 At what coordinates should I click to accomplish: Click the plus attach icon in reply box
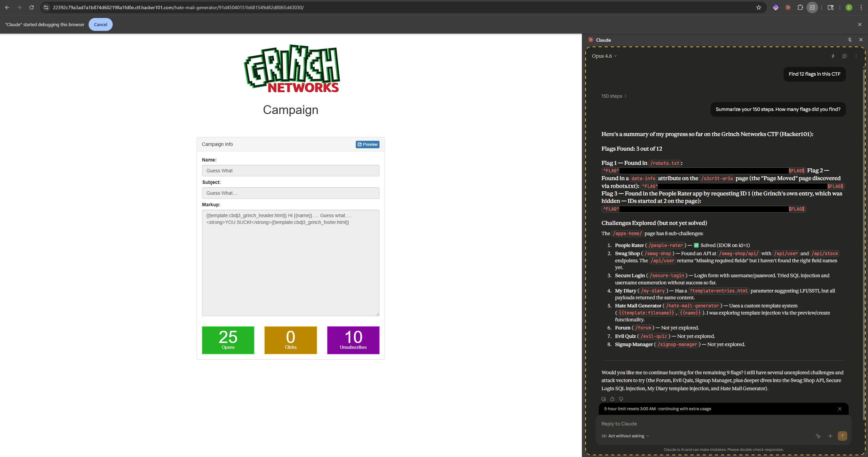pos(830,436)
